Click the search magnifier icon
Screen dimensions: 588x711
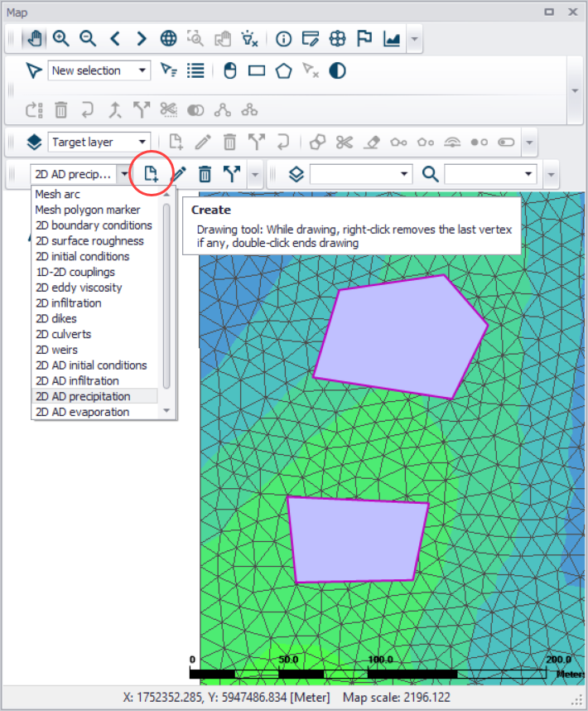click(430, 174)
